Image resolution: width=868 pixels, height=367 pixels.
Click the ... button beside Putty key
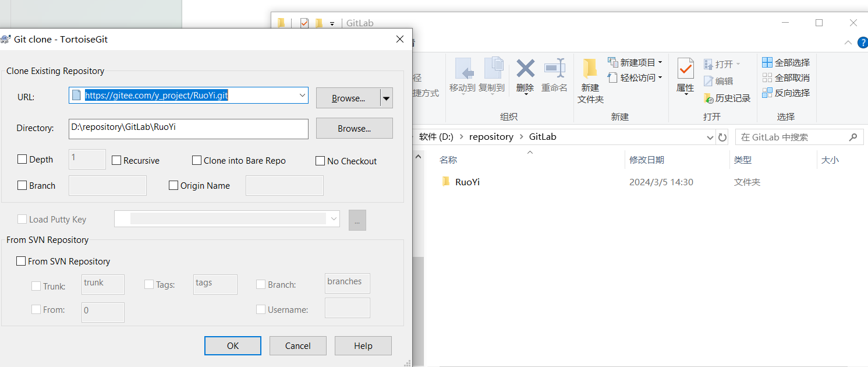(357, 220)
